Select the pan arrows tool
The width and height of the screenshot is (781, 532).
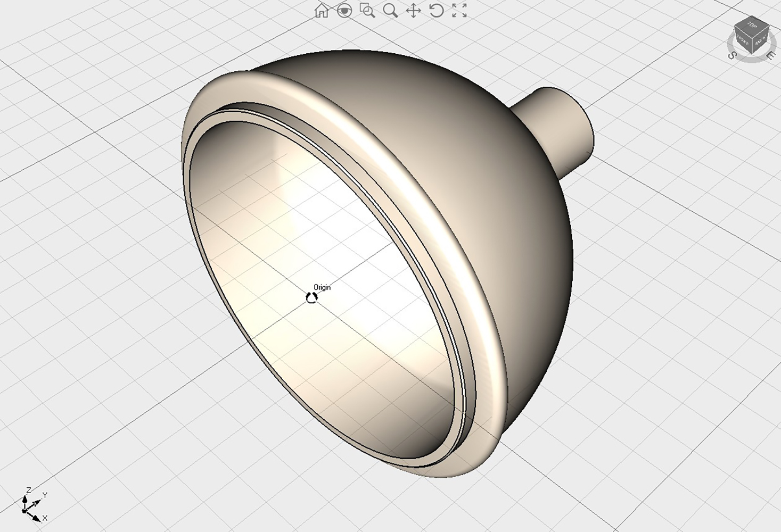point(413,10)
